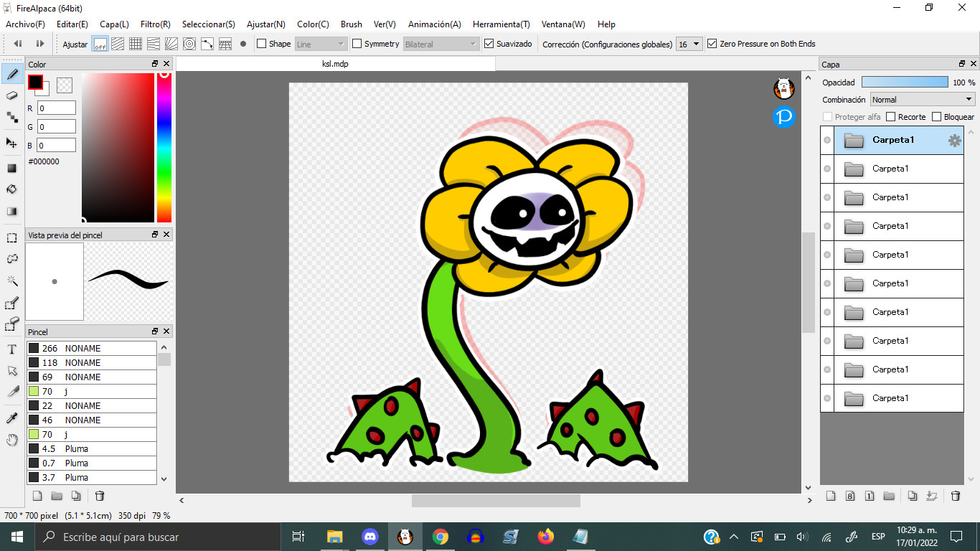Image resolution: width=980 pixels, height=551 pixels.
Task: Select the Eraser tool
Action: 12,94
